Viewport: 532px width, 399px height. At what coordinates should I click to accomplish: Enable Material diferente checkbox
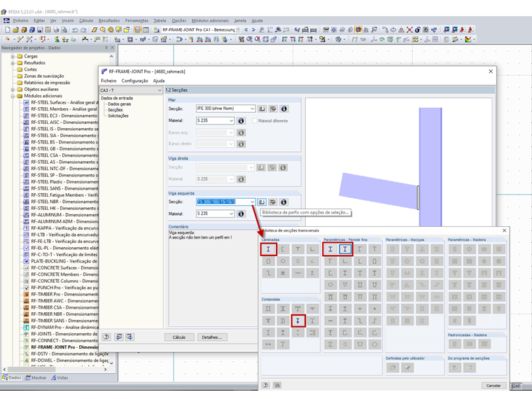point(255,121)
